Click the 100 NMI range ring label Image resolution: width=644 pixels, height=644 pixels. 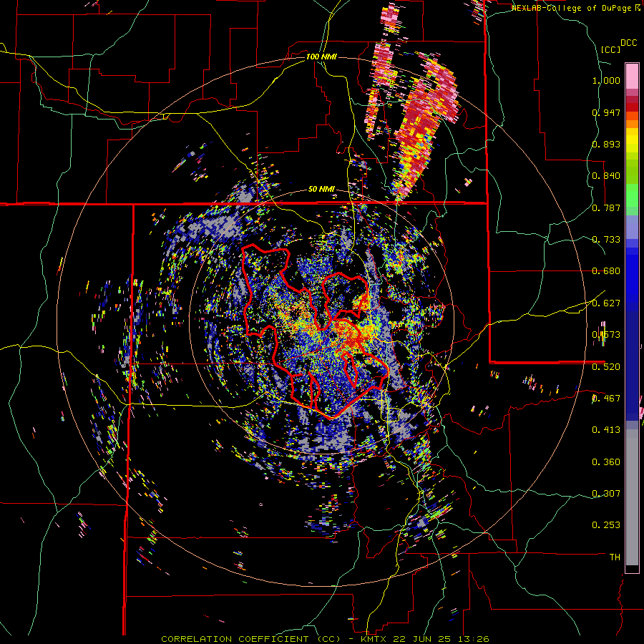321,57
